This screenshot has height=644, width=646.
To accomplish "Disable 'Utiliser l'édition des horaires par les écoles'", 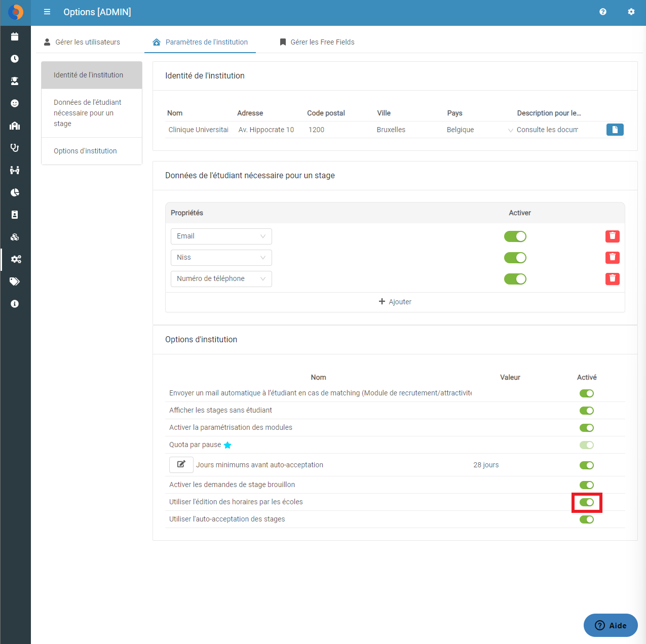I will pos(587,502).
